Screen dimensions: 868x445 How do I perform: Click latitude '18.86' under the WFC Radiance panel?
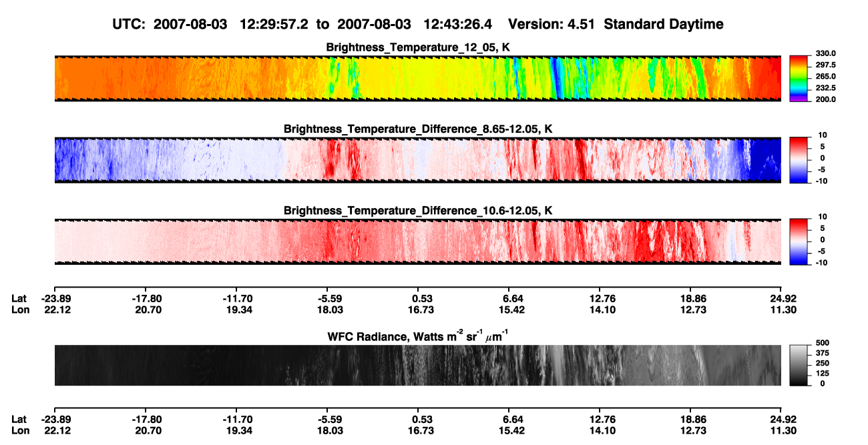(x=694, y=420)
